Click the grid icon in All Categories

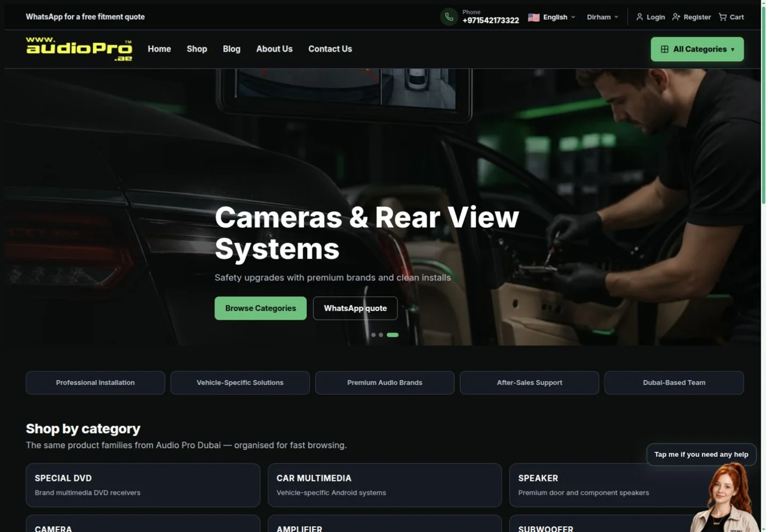pos(664,49)
